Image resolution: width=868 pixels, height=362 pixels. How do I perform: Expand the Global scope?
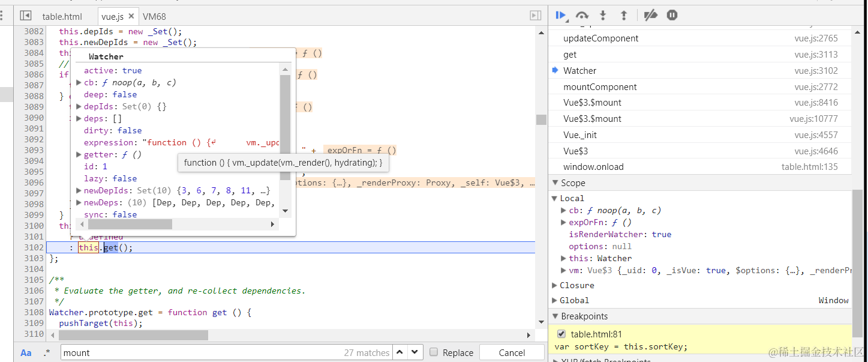[x=554, y=300]
